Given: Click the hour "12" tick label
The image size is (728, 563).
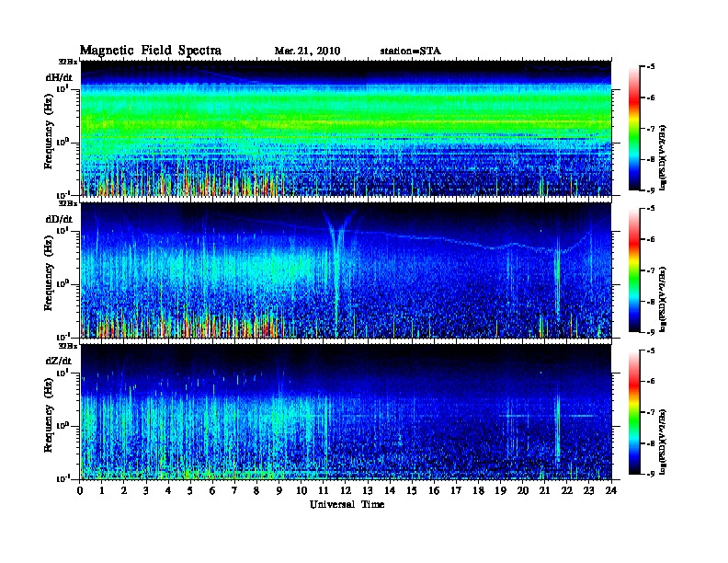Looking at the screenshot, I should pos(346,490).
